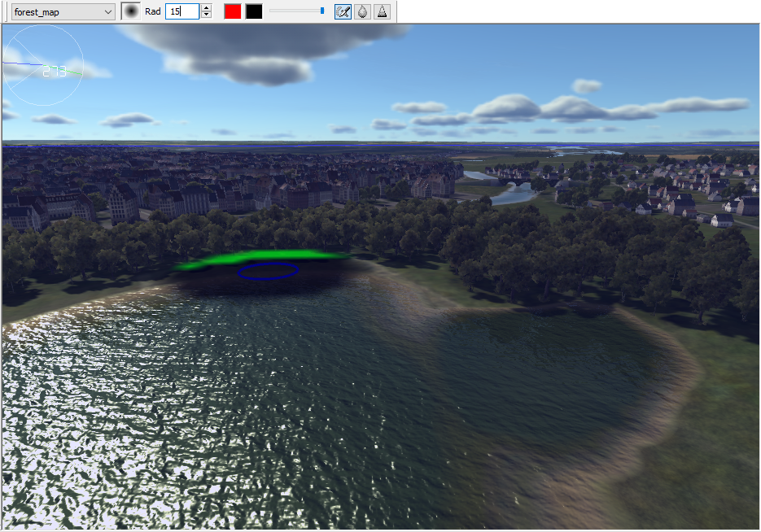761x532 pixels.
Task: Select the black secondary color swatch
Action: (253, 11)
